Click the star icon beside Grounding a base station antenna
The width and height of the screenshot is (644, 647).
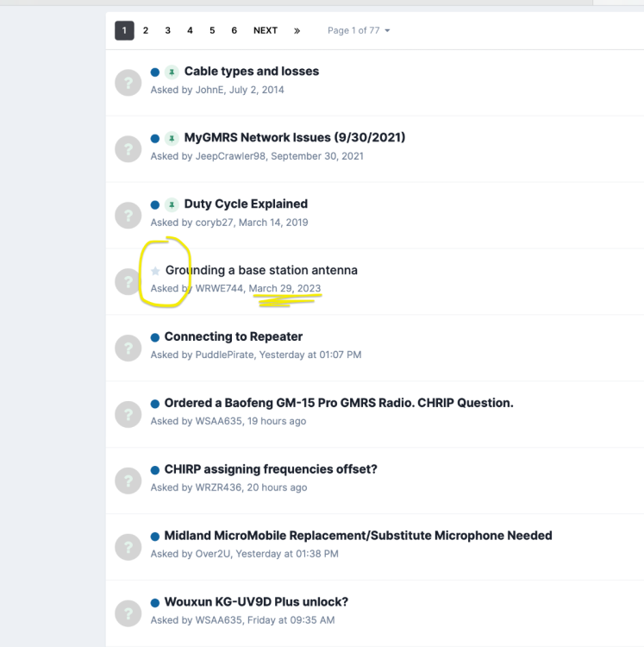click(x=155, y=271)
